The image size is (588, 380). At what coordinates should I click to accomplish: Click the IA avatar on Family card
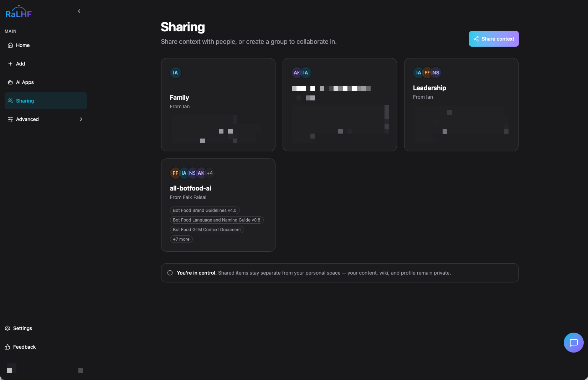click(175, 73)
